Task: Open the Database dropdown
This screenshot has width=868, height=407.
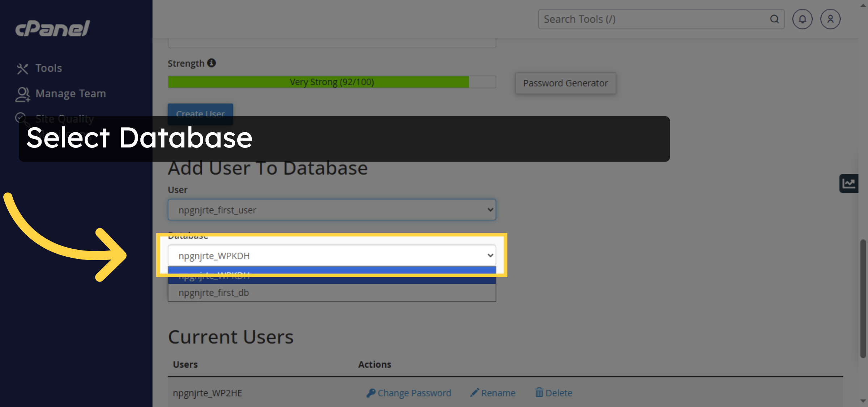Action: click(331, 255)
